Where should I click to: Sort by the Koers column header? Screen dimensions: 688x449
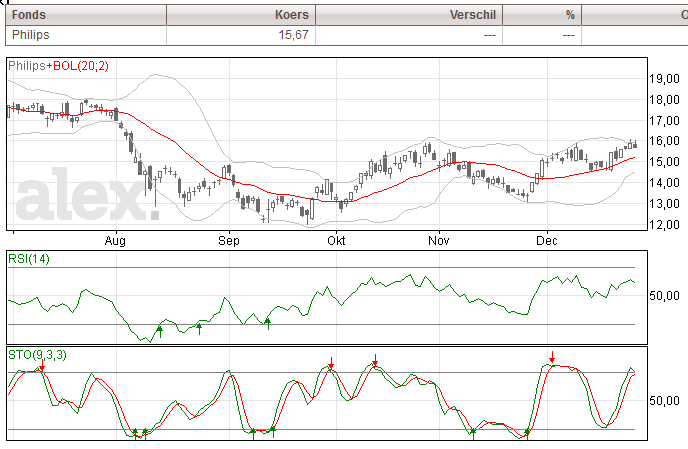(x=241, y=15)
